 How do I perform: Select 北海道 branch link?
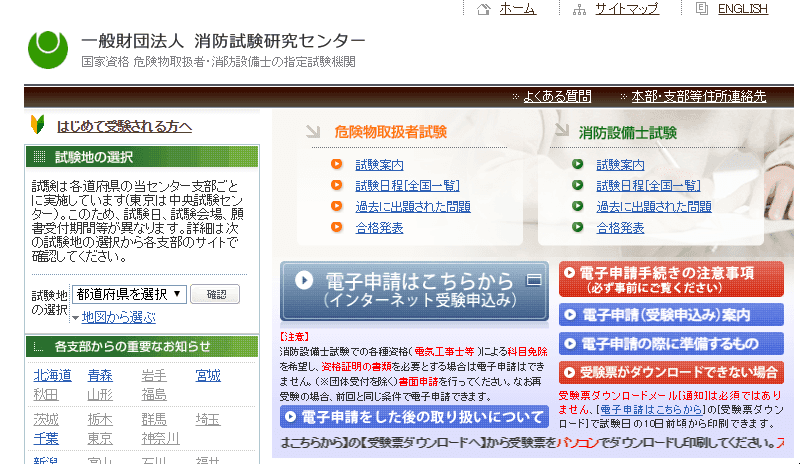tap(52, 376)
